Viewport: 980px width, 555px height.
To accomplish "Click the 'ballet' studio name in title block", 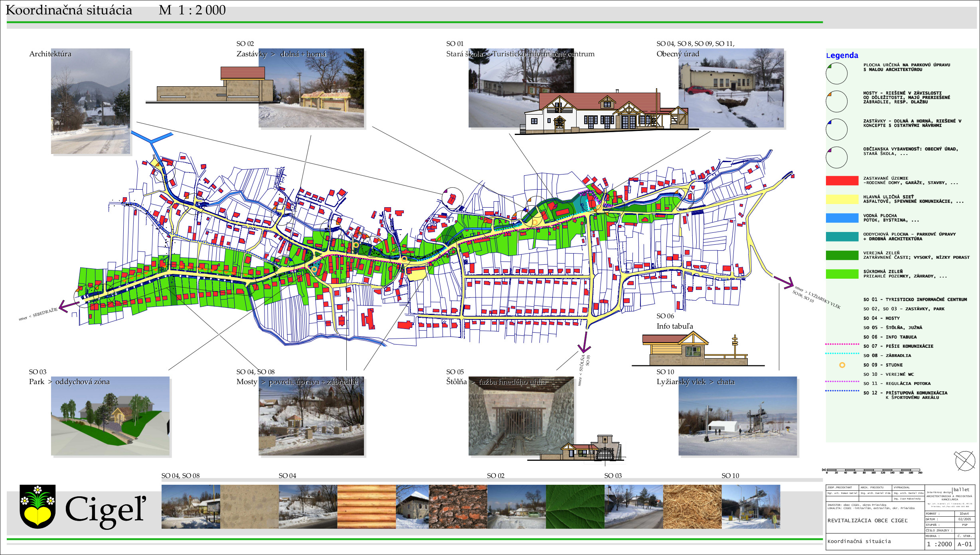I will pyautogui.click(x=961, y=490).
